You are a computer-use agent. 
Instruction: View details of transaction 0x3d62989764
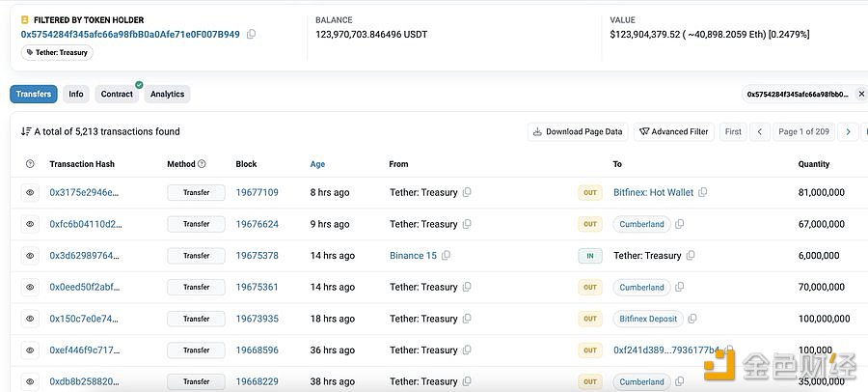[x=30, y=256]
